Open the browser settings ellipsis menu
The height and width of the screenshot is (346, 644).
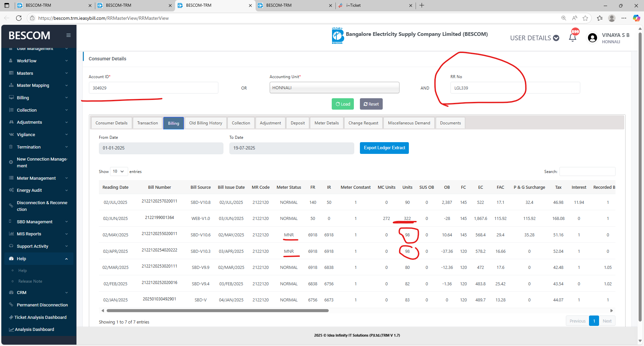(x=624, y=18)
